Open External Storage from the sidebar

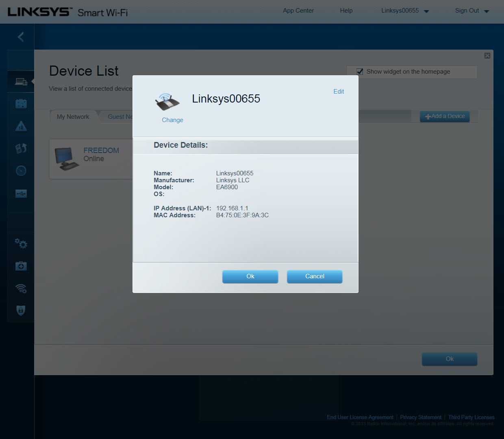click(x=21, y=193)
